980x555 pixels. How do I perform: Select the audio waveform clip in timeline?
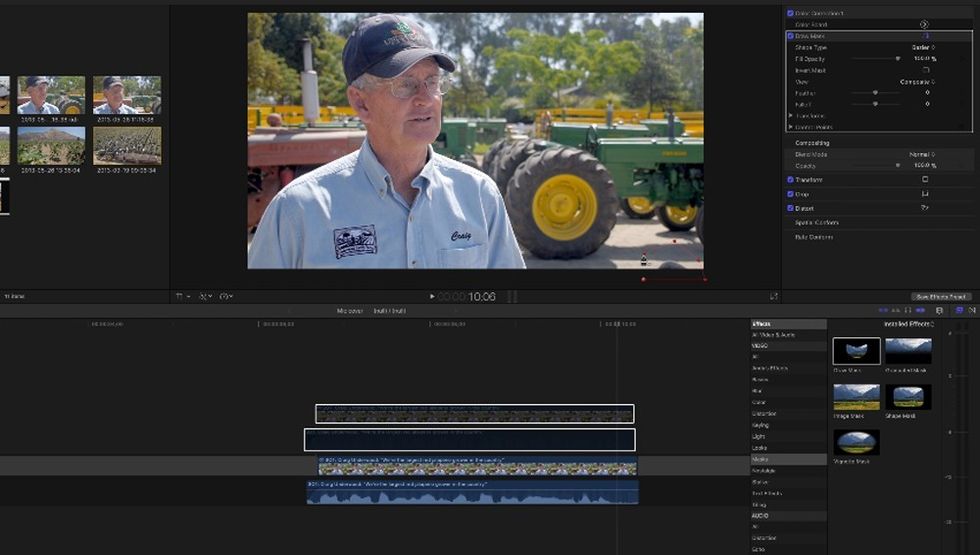coord(472,492)
